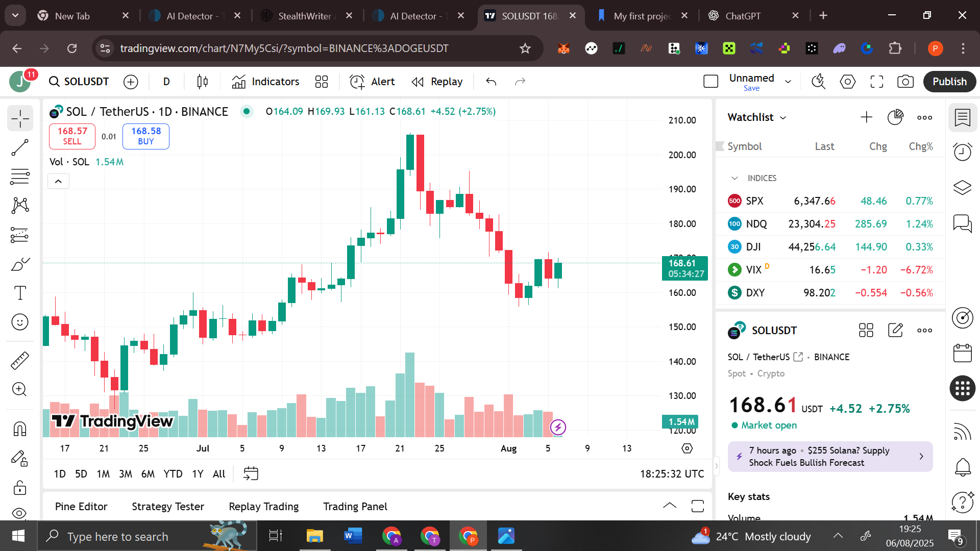Screen dimensions: 980x551
Task: Open the Watchlist dropdown menu
Action: 757,117
